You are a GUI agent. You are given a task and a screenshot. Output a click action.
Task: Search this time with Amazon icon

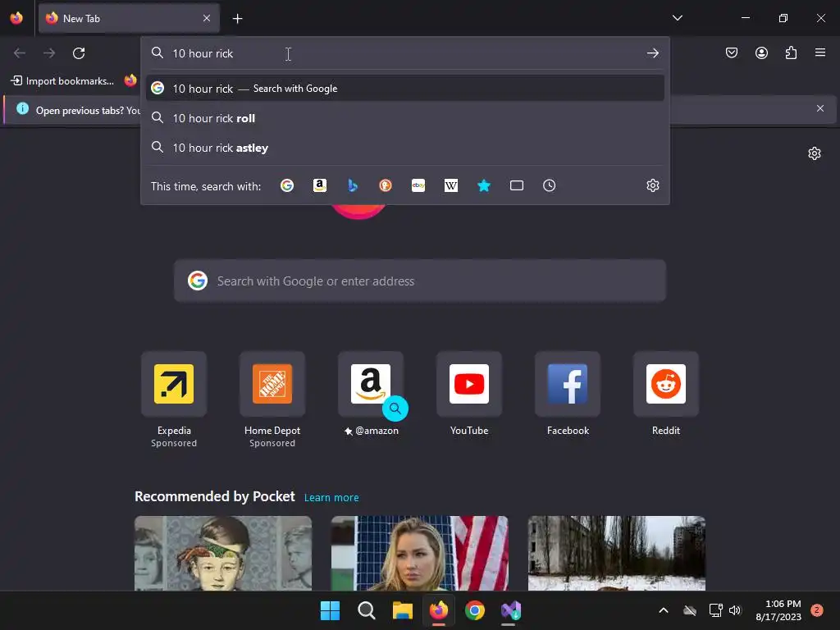(320, 185)
